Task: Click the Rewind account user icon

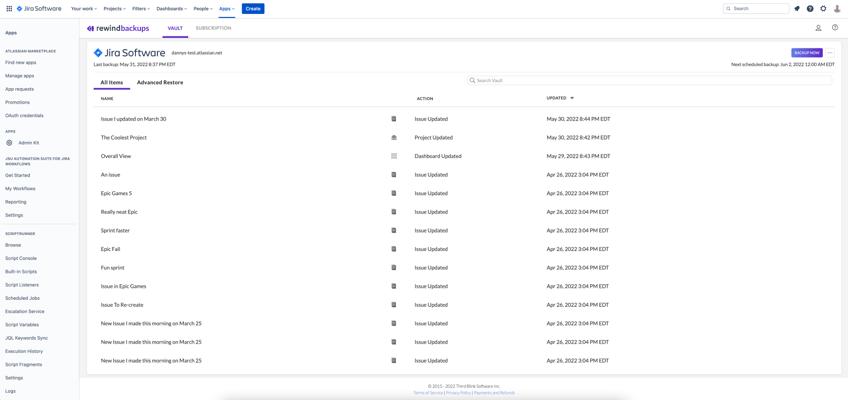Action: [x=818, y=28]
